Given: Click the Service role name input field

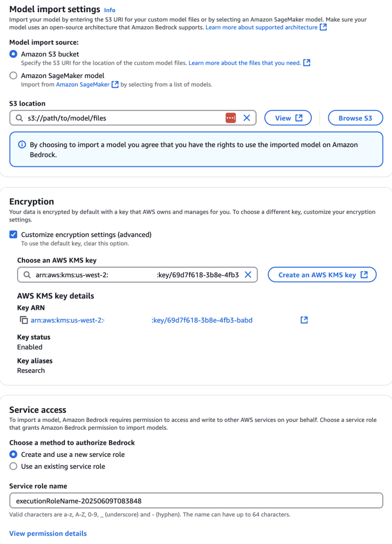Looking at the screenshot, I should tap(196, 501).
